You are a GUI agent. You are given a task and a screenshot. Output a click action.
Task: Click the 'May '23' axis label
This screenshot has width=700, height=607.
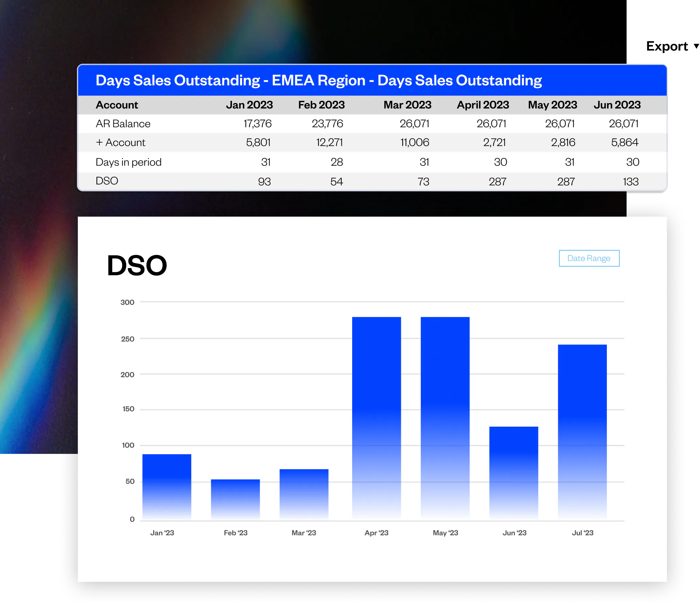point(445,533)
